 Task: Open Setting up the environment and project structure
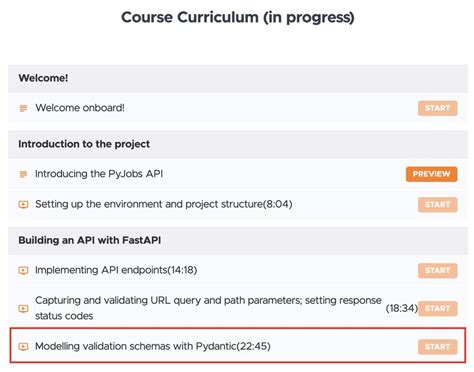pos(164,204)
